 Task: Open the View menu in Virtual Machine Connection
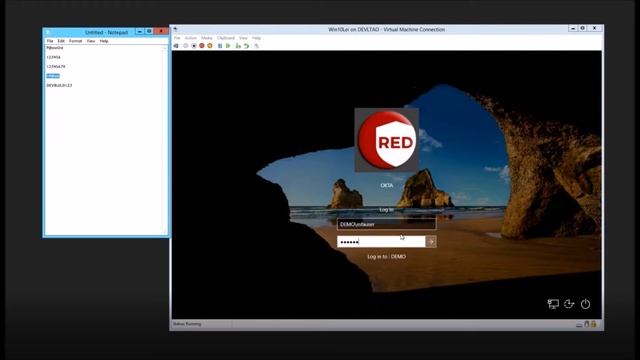click(x=243, y=38)
